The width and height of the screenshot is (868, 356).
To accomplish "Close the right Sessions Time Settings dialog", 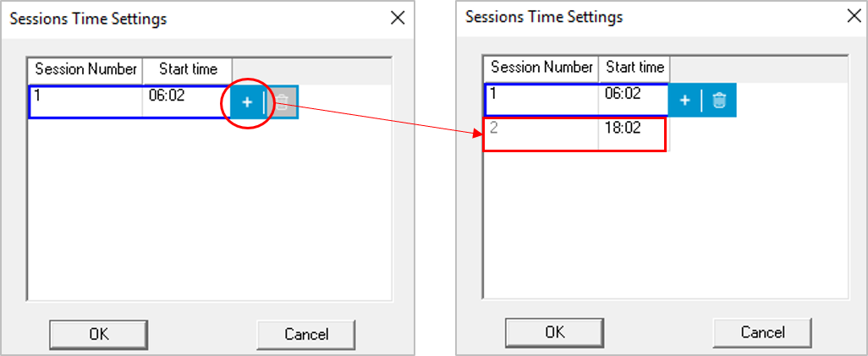I will [853, 16].
